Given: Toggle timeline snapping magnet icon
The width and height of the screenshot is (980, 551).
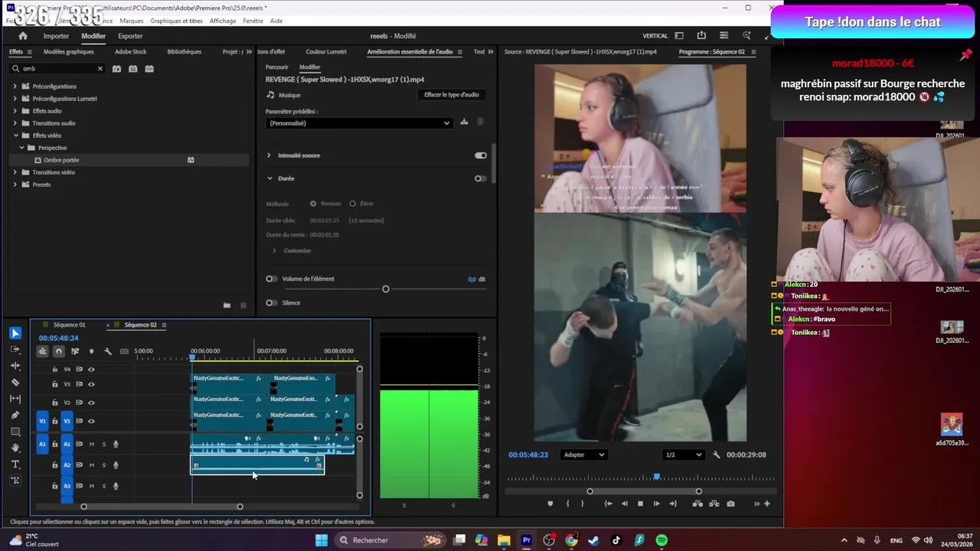Looking at the screenshot, I should (58, 351).
